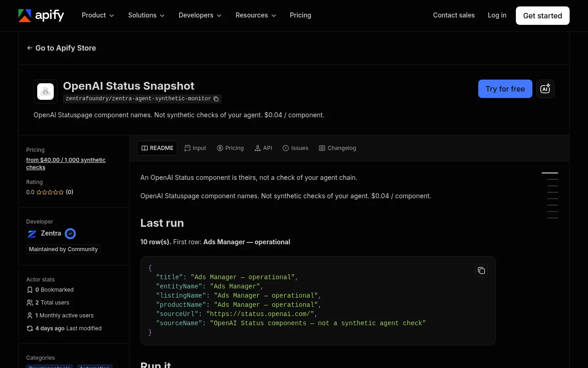
Task: Click the rating stars row
Action: click(x=50, y=192)
